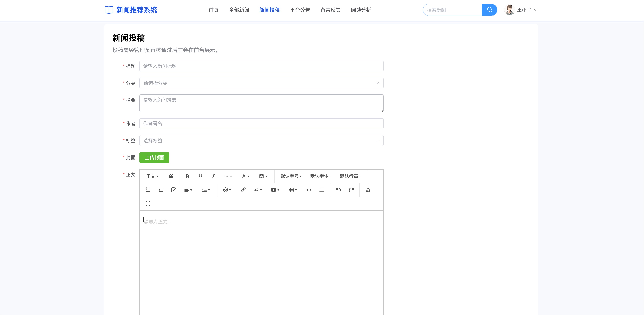Screen dimensions: 644x315
Task: Focus the 搜索新闻 search field
Action: point(452,10)
